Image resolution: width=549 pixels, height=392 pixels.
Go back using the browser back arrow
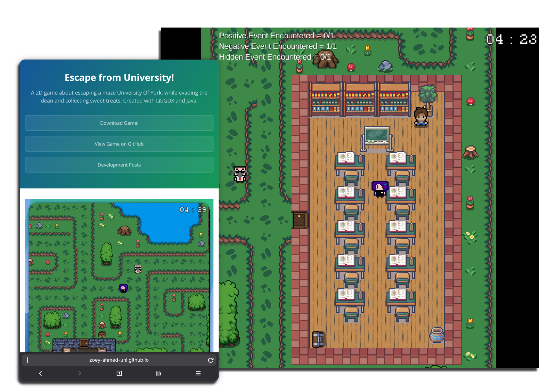coord(40,373)
